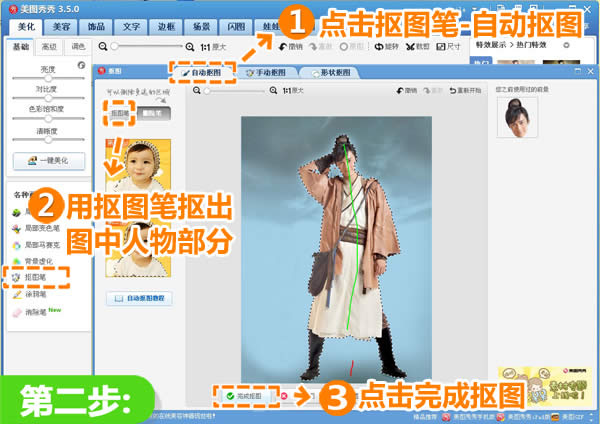Screen dimensions: 600x424
Task: Click the 裁剪 crop icon in the toolbar
Action: coord(417,47)
